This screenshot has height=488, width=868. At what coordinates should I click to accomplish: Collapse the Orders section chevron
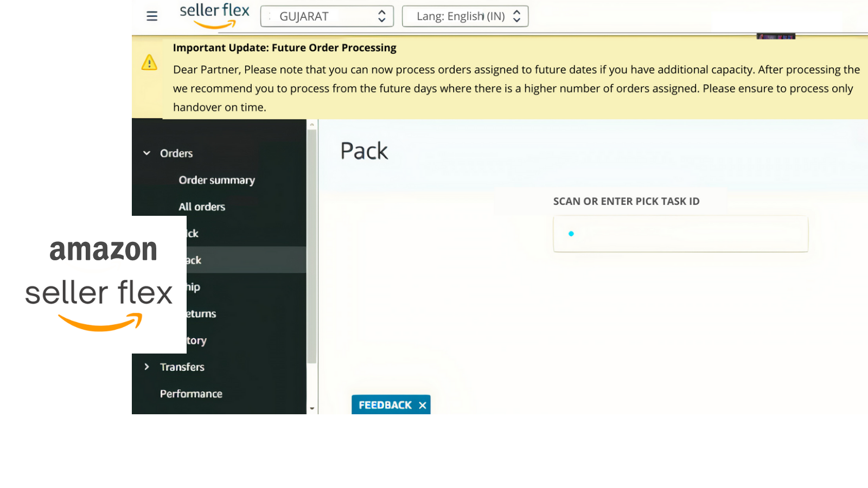pos(146,153)
